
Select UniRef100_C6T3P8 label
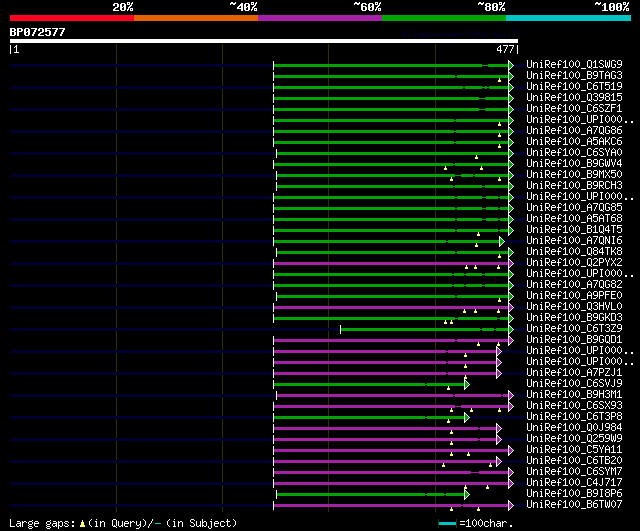coord(574,417)
